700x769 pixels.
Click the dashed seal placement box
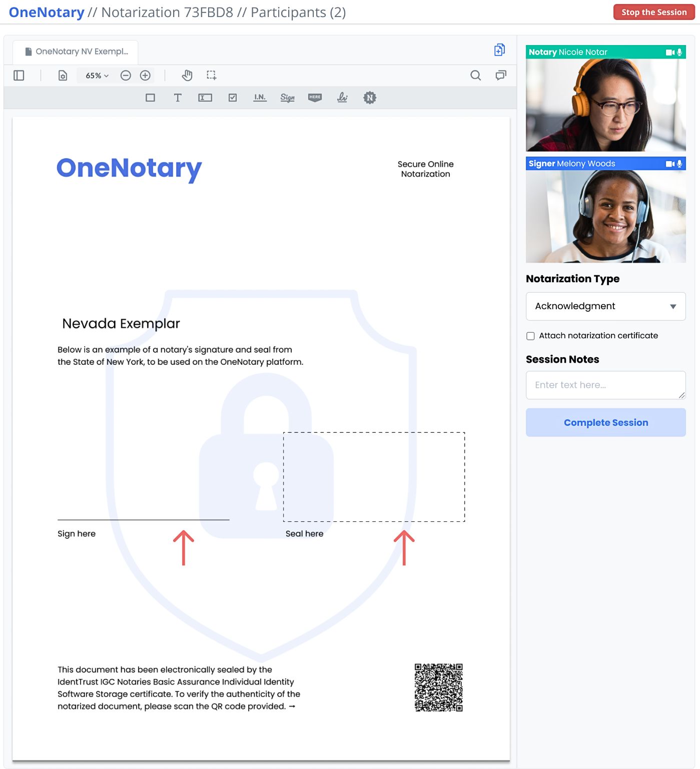point(374,477)
